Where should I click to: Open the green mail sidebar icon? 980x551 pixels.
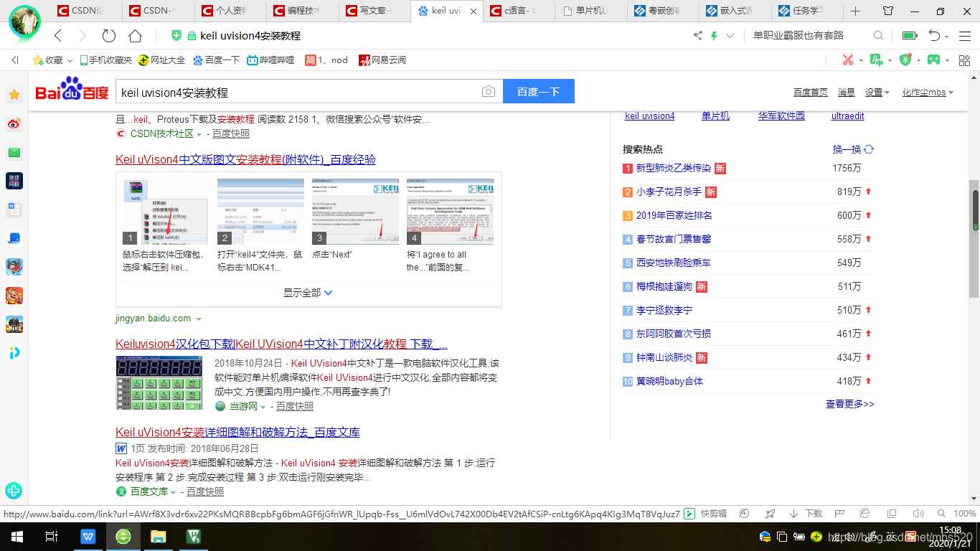coord(14,152)
